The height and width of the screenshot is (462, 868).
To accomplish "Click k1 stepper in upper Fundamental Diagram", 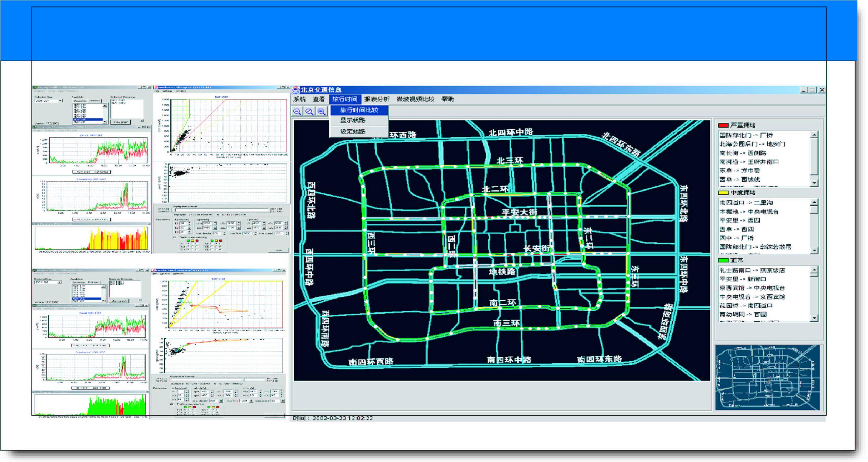I will click(x=189, y=223).
